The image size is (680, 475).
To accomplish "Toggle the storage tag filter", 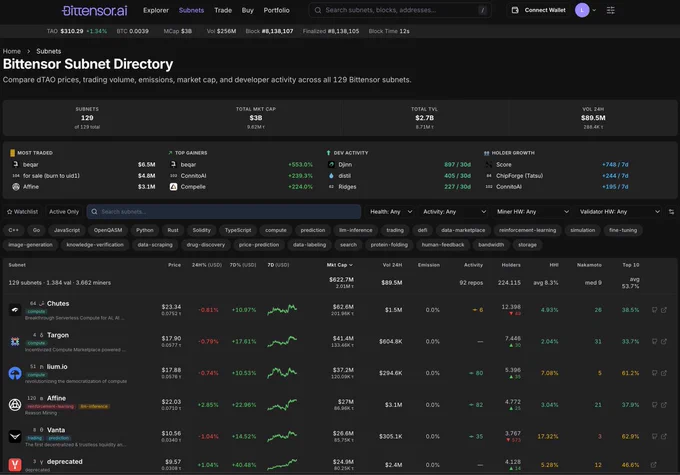I will pyautogui.click(x=527, y=245).
